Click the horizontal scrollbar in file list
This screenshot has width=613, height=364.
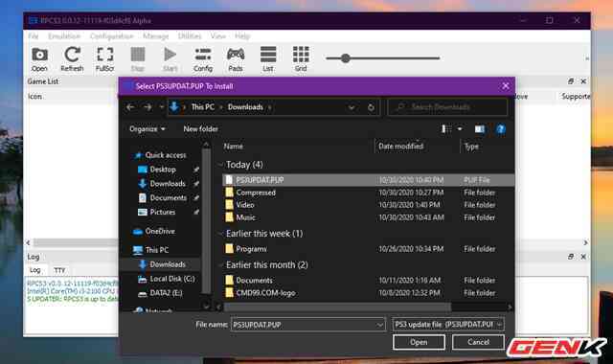pos(338,307)
